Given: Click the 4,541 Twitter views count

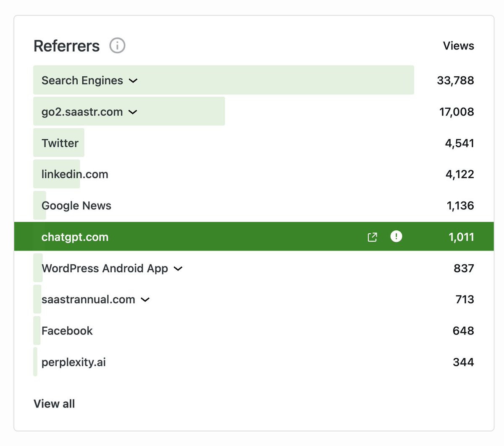Looking at the screenshot, I should (x=459, y=143).
